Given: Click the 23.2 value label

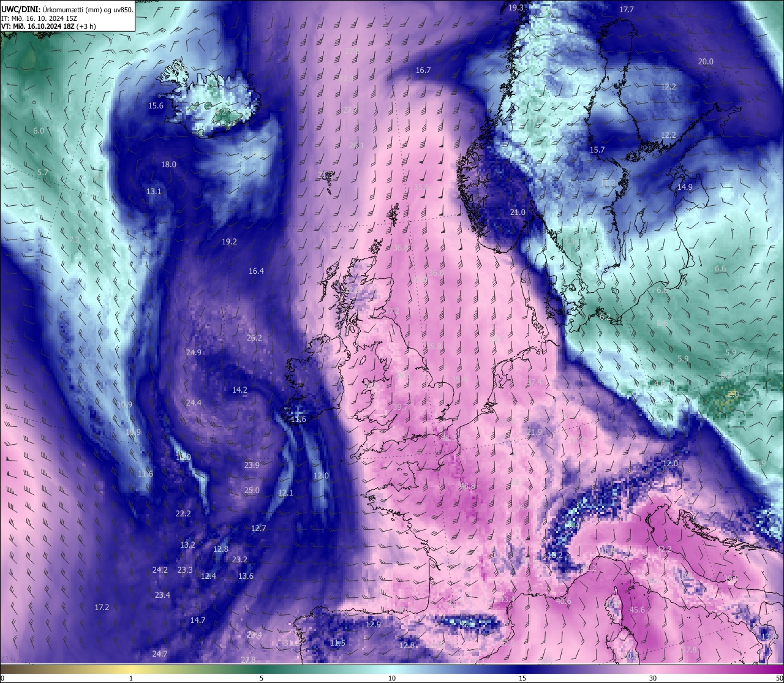Looking at the screenshot, I should (240, 559).
